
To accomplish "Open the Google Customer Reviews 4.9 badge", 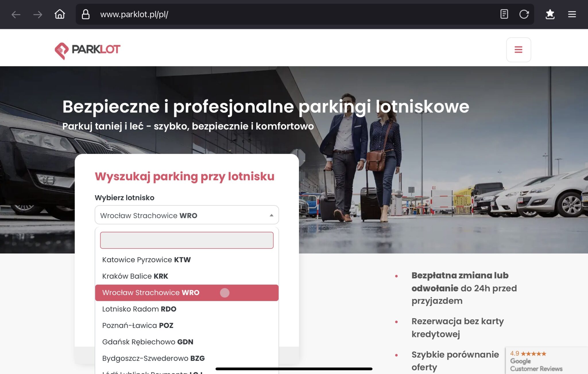I will [x=546, y=361].
